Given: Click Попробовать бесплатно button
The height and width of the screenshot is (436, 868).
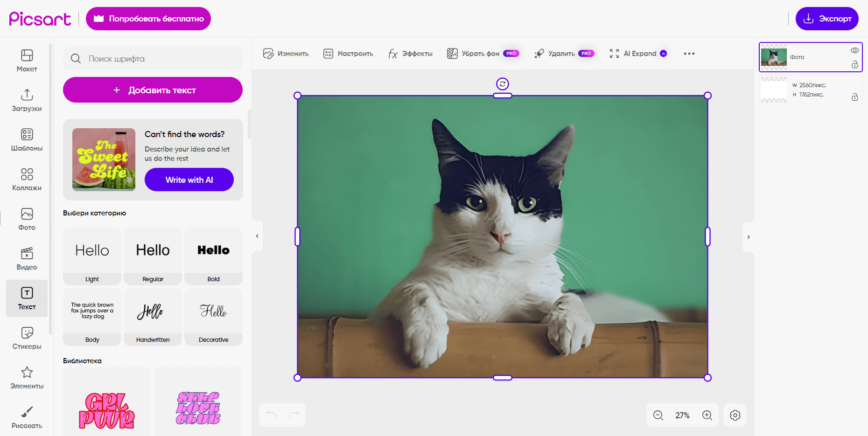Looking at the screenshot, I should tap(148, 19).
